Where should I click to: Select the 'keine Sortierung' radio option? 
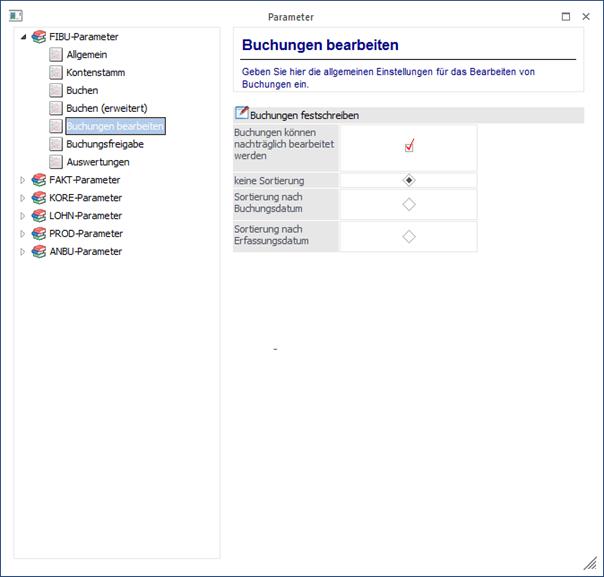[x=409, y=180]
